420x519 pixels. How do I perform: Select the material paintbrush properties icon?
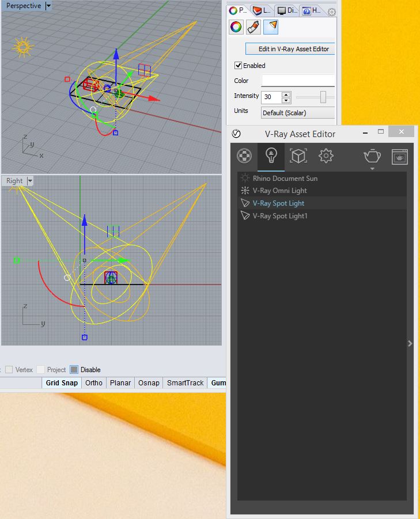[253, 27]
